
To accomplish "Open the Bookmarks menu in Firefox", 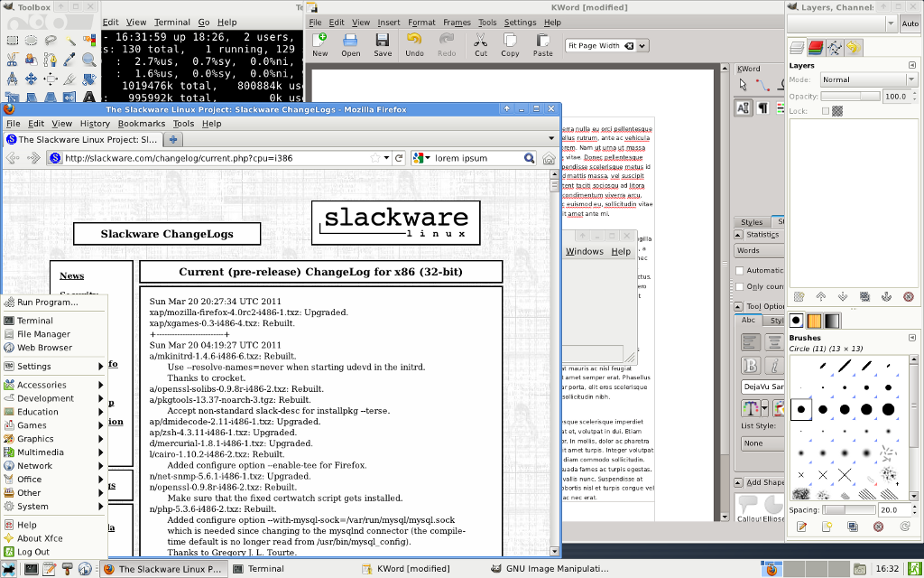I will 142,124.
